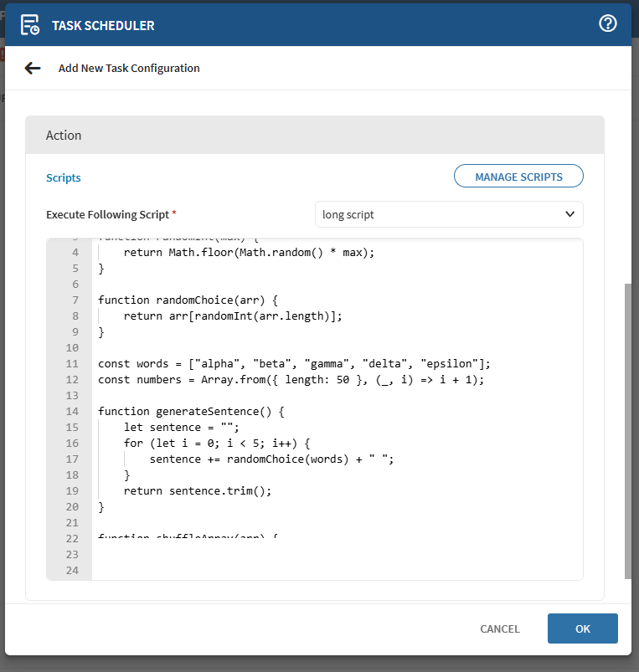Click line number 24 in the gutter

(72, 571)
